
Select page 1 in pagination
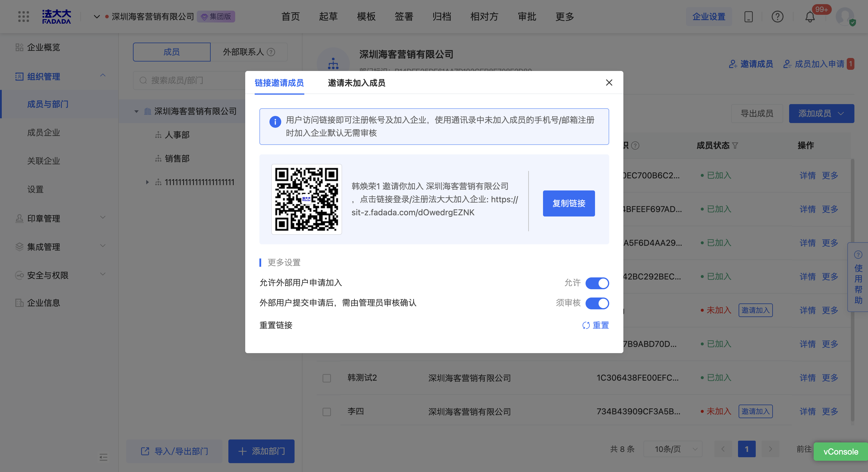click(747, 449)
